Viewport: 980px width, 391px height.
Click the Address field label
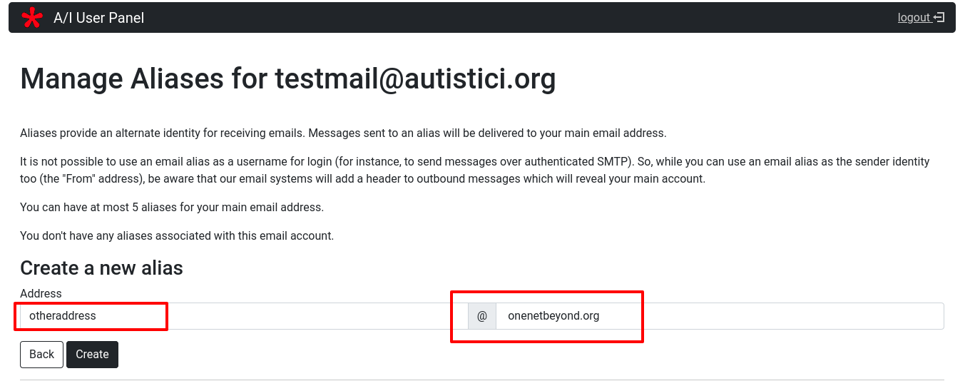coord(41,293)
